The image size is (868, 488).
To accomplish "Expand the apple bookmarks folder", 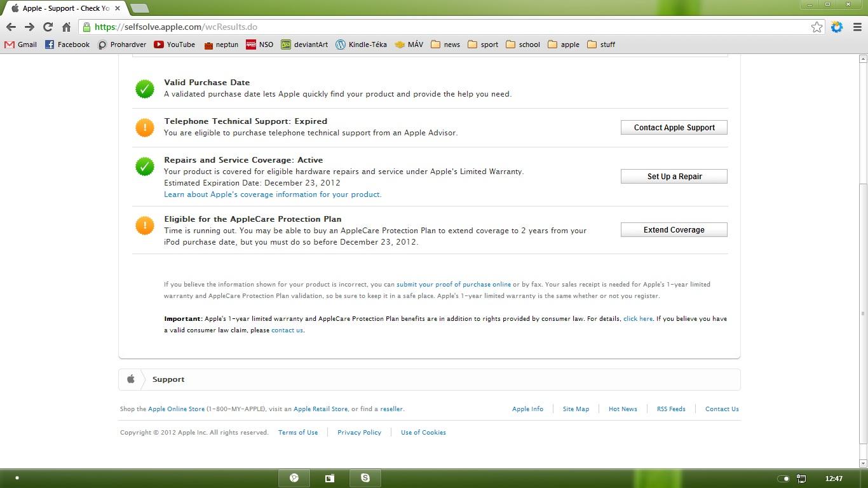I will [x=564, y=44].
